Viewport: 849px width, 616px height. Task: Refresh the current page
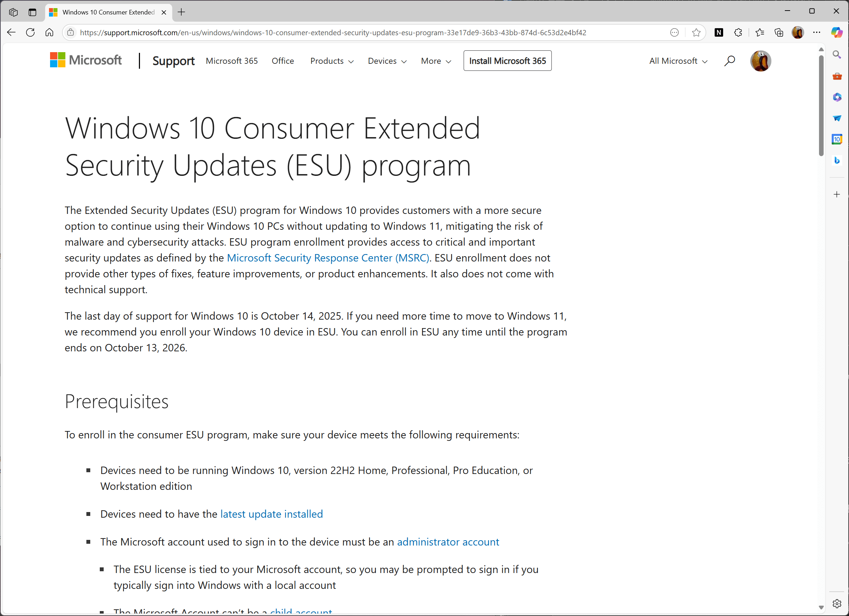[x=30, y=32]
